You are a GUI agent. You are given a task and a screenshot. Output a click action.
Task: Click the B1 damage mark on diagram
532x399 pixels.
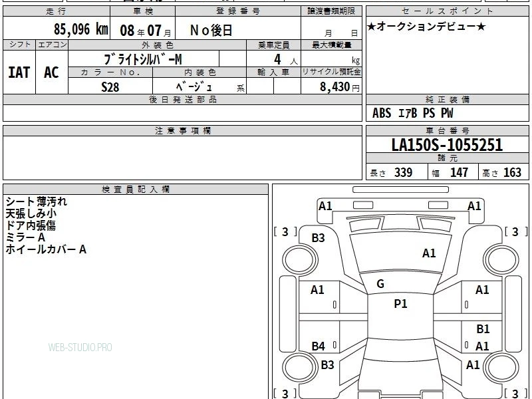pyautogui.click(x=483, y=329)
